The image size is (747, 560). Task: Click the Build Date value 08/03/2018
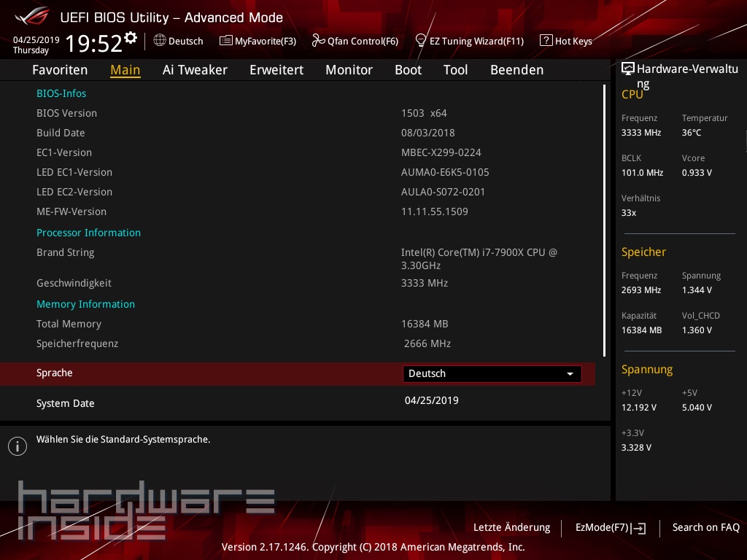pos(427,133)
